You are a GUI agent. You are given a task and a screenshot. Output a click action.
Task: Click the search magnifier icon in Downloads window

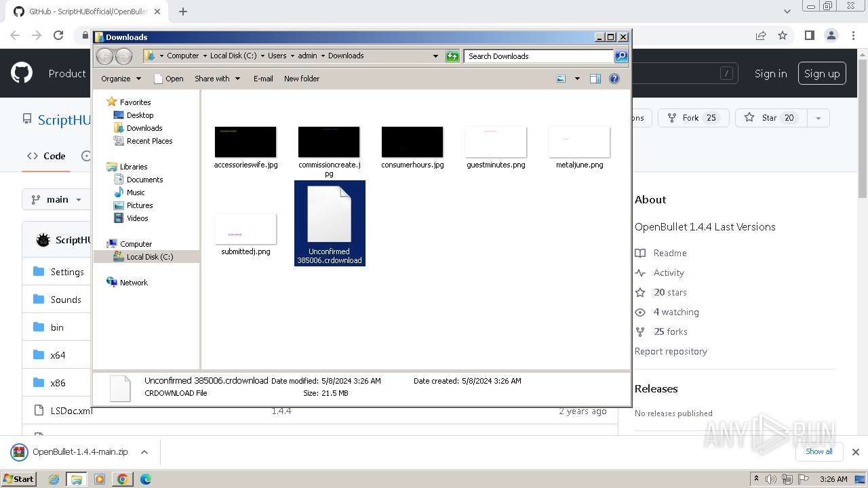pyautogui.click(x=621, y=56)
